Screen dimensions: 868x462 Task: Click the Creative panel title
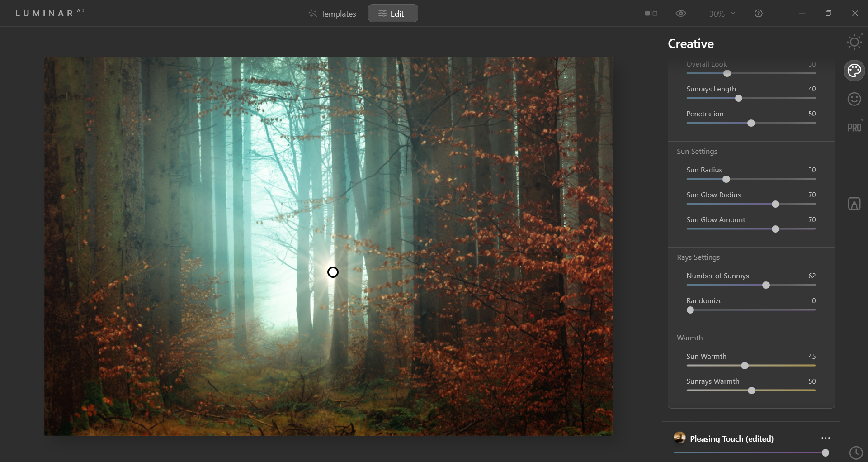691,44
